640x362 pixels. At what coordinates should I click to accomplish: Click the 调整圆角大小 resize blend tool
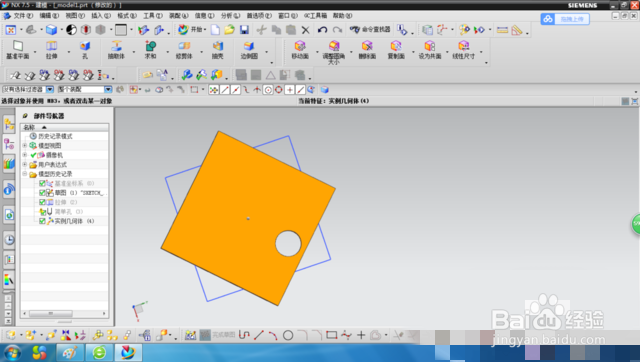[334, 52]
